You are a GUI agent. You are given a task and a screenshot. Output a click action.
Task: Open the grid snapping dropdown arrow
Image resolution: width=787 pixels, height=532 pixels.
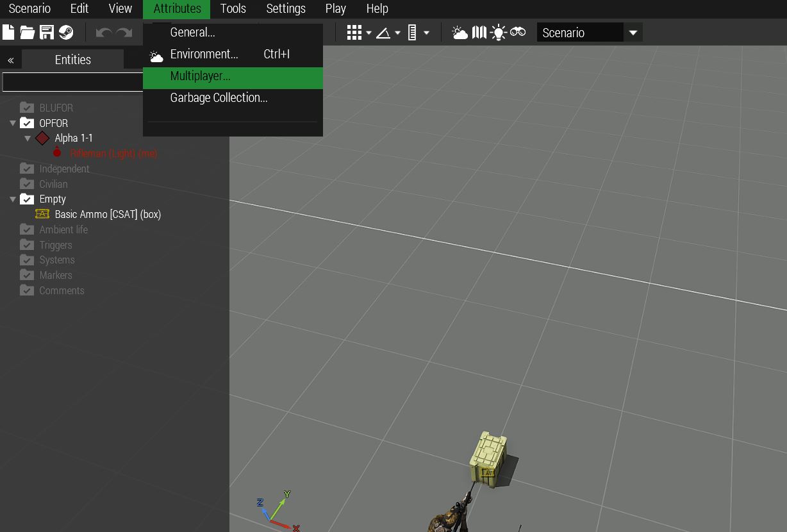pos(369,33)
